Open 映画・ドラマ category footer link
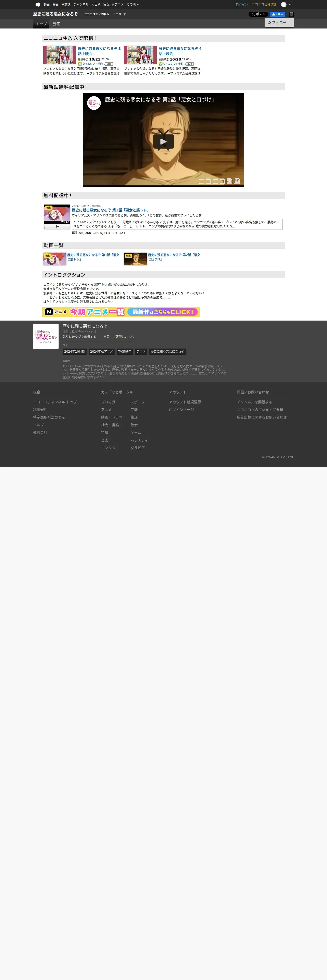Viewport: 327px width, 980px height. point(112,417)
